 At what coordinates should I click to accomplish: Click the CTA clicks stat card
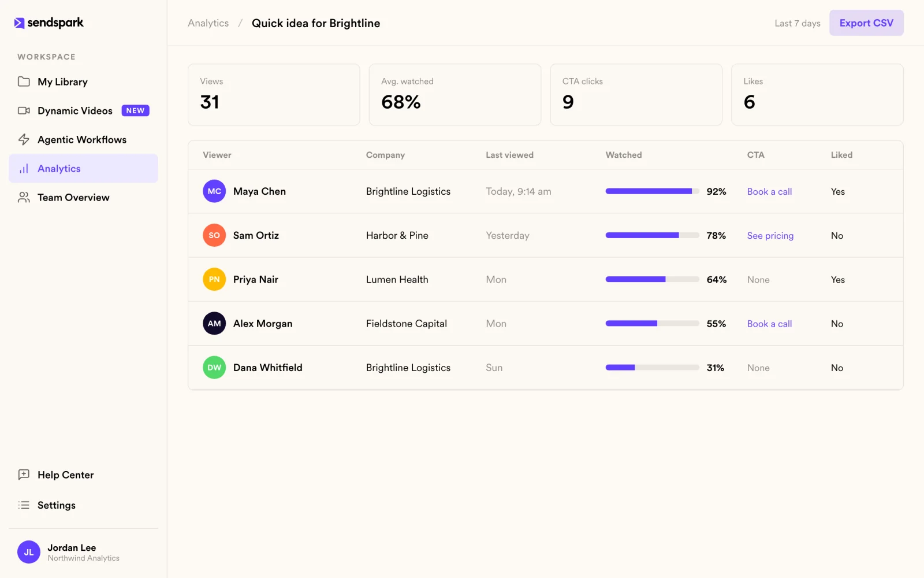(x=636, y=95)
